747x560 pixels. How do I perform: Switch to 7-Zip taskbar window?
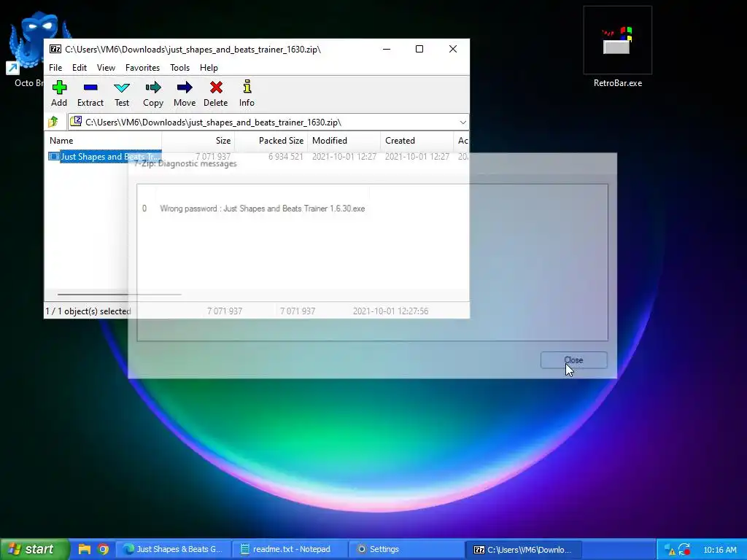click(523, 549)
